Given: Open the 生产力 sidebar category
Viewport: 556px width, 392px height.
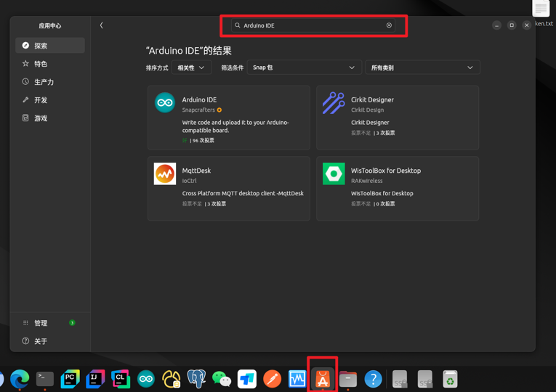Looking at the screenshot, I should [50, 82].
